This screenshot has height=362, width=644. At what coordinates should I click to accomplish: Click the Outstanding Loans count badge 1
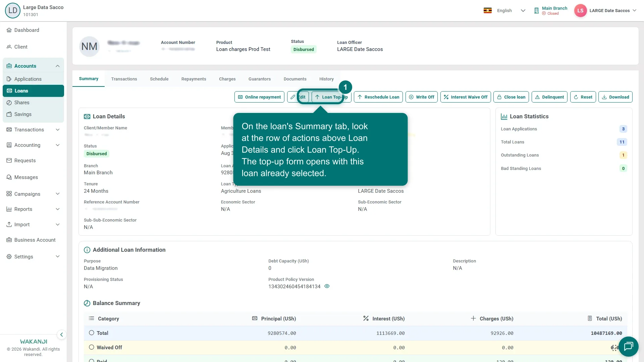point(623,155)
